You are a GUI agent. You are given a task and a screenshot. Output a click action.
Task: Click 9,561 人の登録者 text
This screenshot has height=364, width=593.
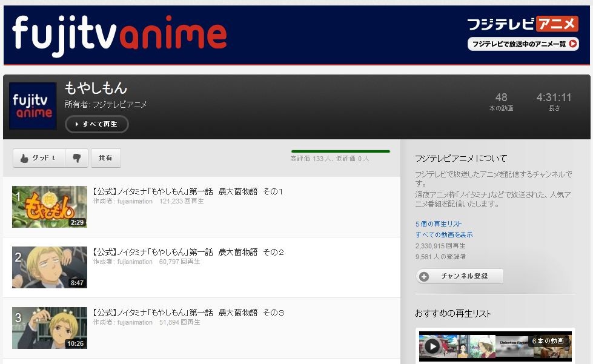[440, 257]
